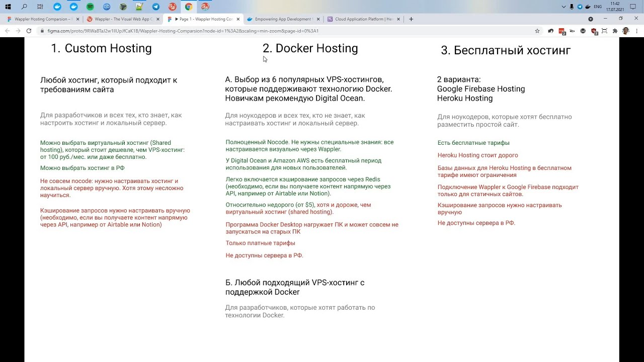Click "У Digital Ocean и Amazon AWS" text
This screenshot has width=644, height=362.
303,164
